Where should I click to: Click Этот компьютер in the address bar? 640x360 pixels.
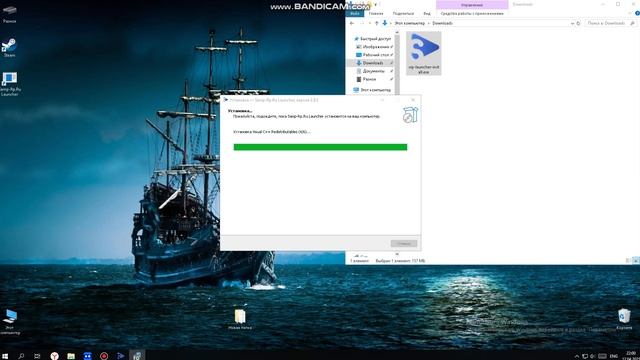point(409,23)
